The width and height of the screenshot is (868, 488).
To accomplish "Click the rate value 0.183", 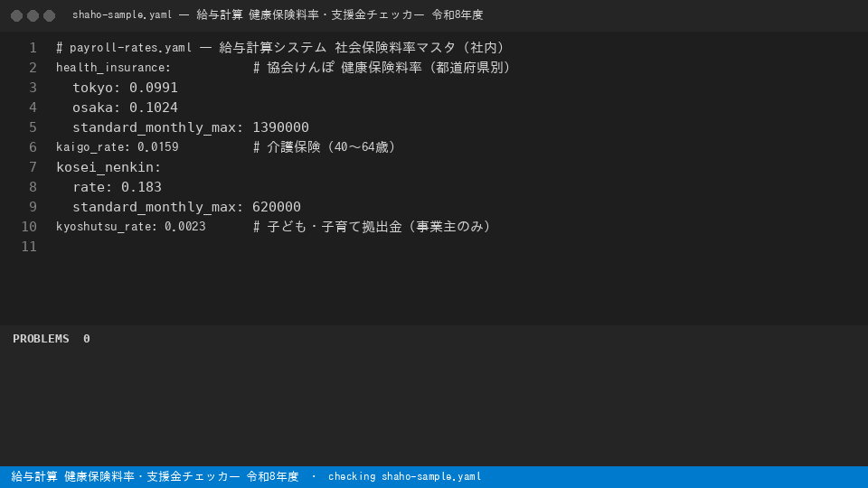I will click(x=141, y=187).
